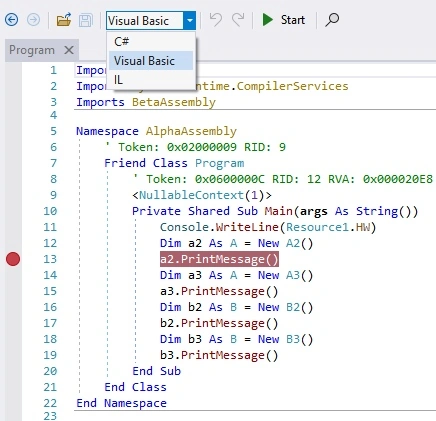The image size is (436, 421).
Task: Select C# from the language list
Action: 151,42
